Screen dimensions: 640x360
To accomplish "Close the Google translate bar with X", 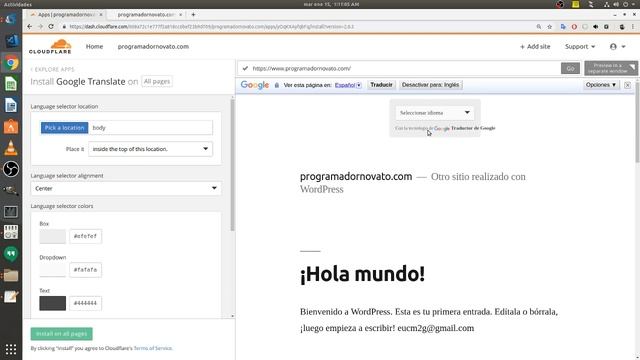I will 627,85.
